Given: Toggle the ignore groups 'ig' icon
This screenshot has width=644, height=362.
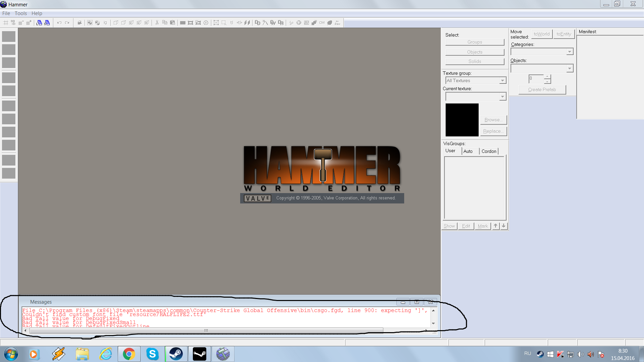Looking at the screenshot, I should pos(105,23).
